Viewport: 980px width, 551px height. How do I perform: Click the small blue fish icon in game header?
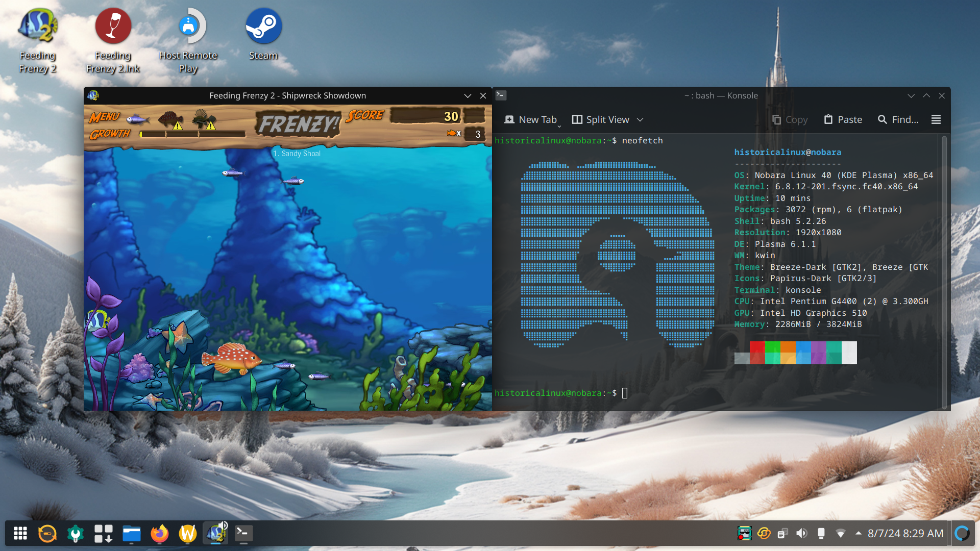(x=137, y=119)
